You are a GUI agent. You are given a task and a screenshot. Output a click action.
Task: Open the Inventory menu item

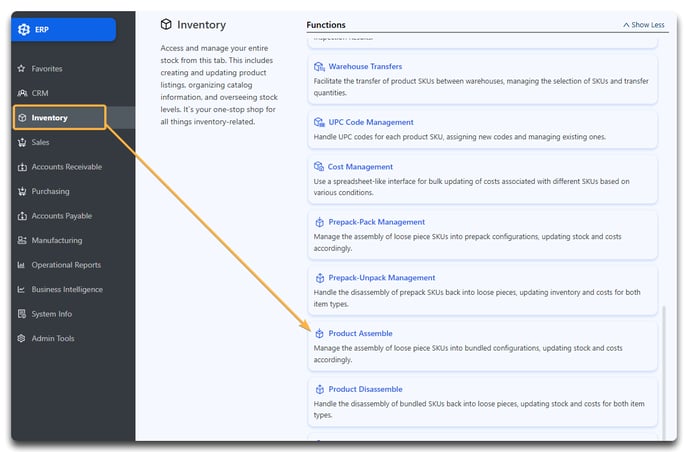60,117
